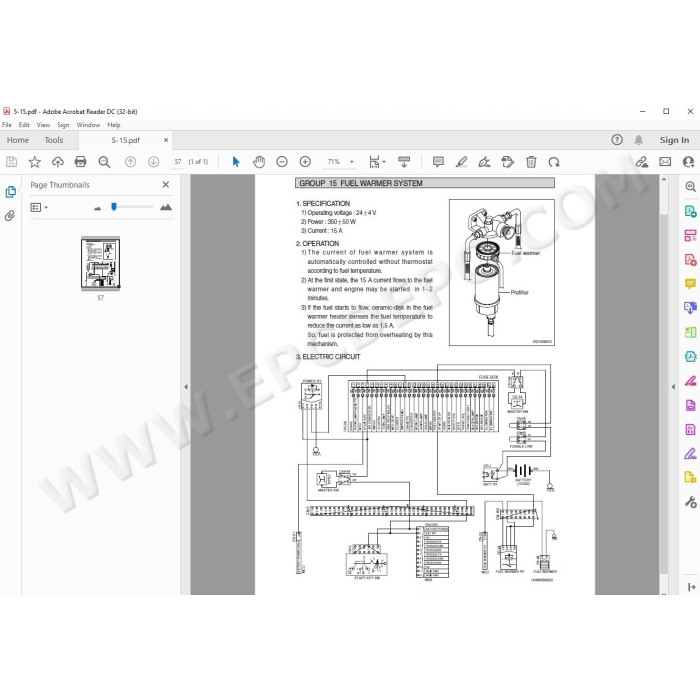The image size is (700, 700).
Task: Close the Page Thumbnails panel
Action: tap(166, 184)
